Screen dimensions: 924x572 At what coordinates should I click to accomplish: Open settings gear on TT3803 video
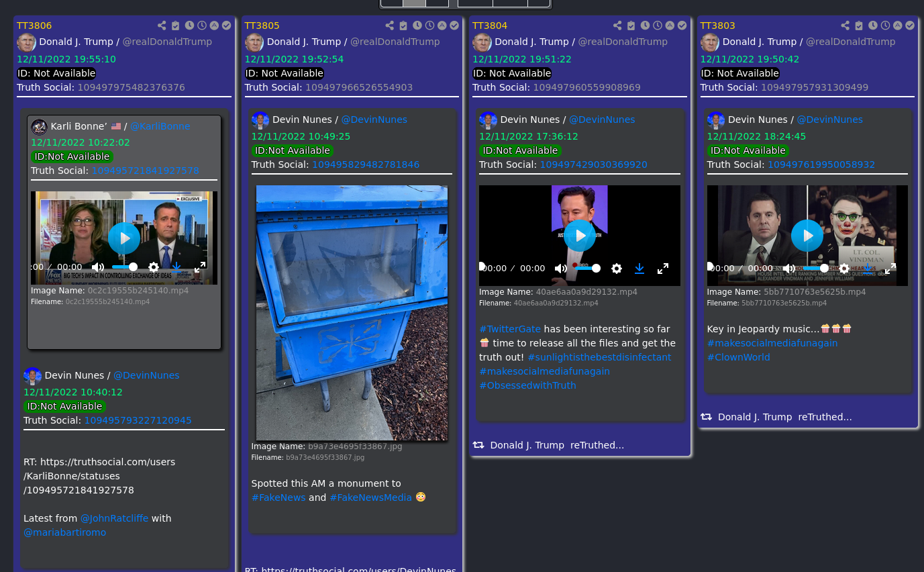[844, 269]
